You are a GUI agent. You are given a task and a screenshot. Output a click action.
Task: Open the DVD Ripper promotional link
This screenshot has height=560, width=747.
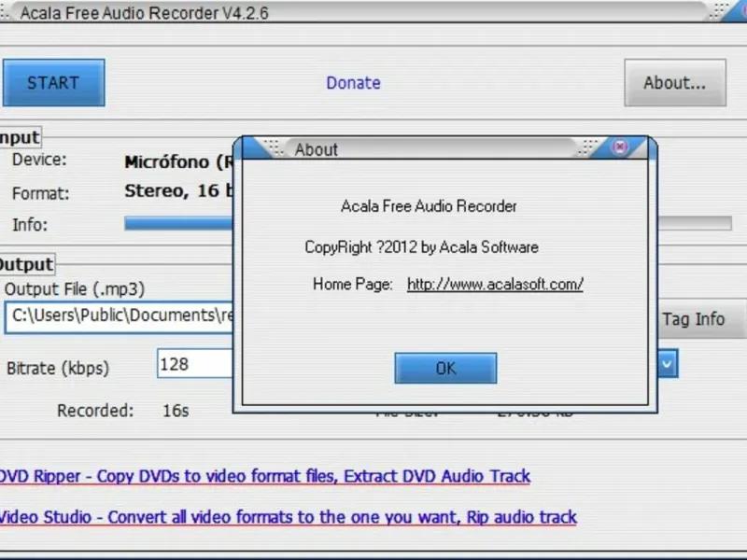(264, 476)
